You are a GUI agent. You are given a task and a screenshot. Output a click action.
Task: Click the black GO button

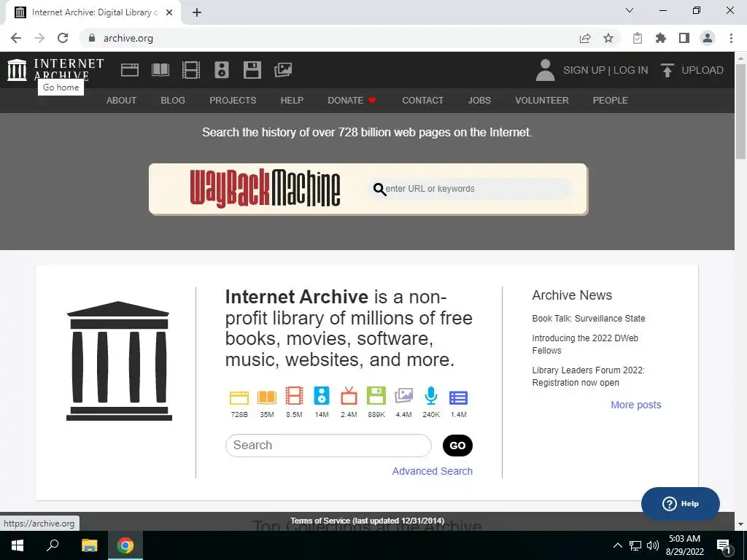457,446
